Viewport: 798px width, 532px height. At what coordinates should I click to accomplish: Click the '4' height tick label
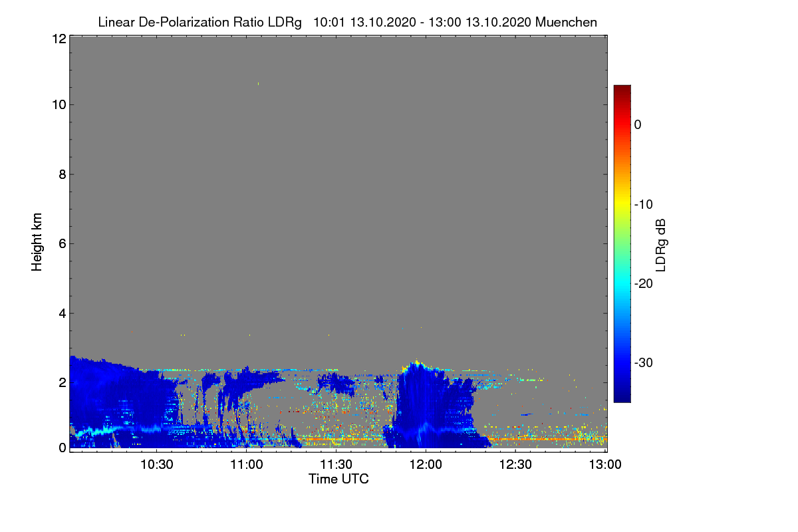pyautogui.click(x=62, y=313)
